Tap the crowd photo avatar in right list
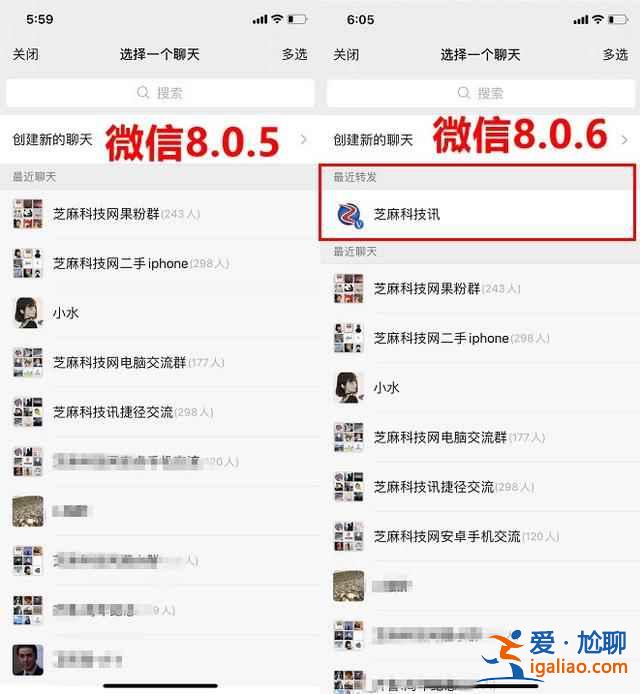Image resolution: width=640 pixels, height=694 pixels. (x=349, y=586)
